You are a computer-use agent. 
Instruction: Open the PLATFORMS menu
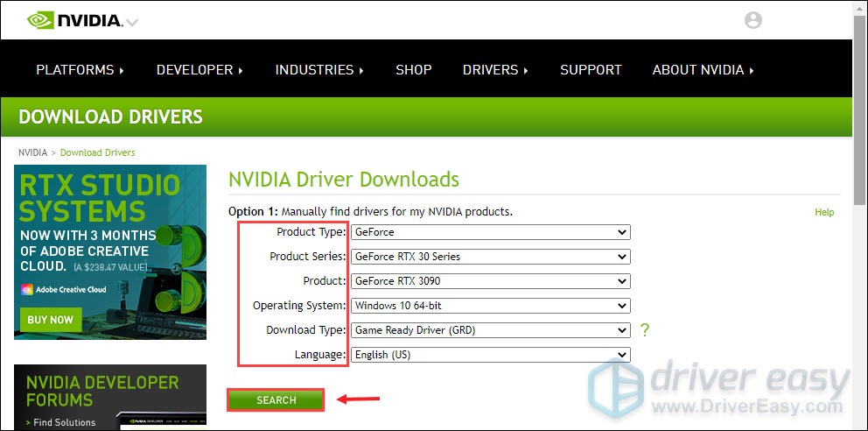pyautogui.click(x=80, y=70)
